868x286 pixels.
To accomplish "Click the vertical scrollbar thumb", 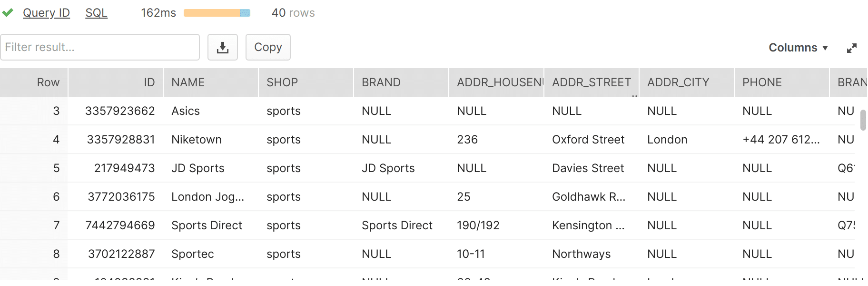I will 863,120.
